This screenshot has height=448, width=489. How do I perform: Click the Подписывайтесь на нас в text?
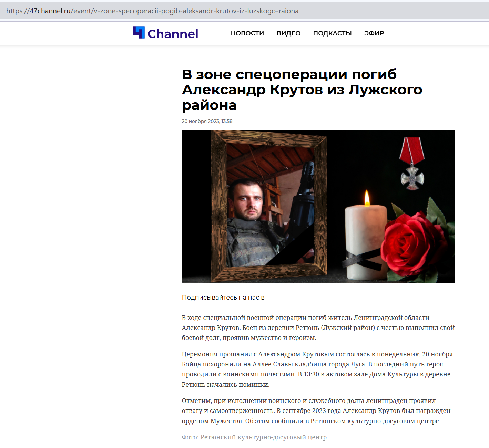click(x=223, y=298)
